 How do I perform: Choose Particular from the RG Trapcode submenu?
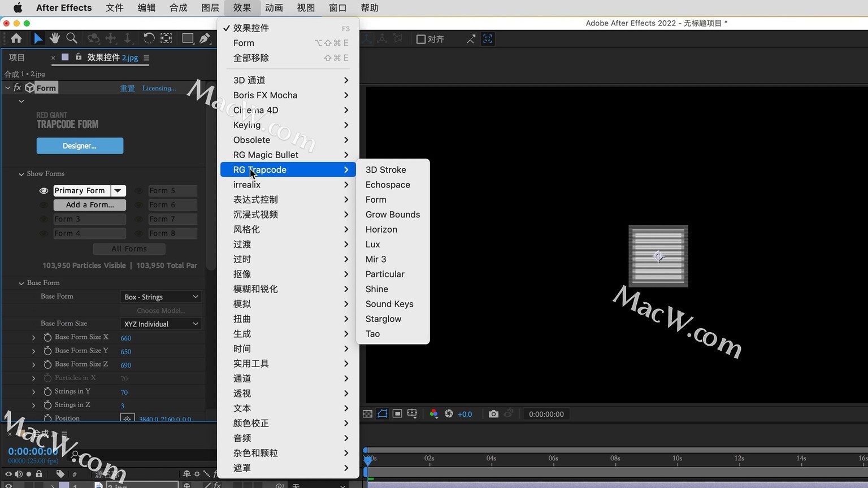[x=393, y=274]
